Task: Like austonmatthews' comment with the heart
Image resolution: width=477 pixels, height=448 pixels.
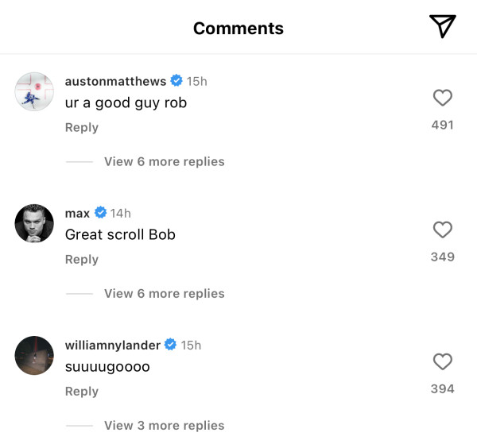Action: coord(442,98)
